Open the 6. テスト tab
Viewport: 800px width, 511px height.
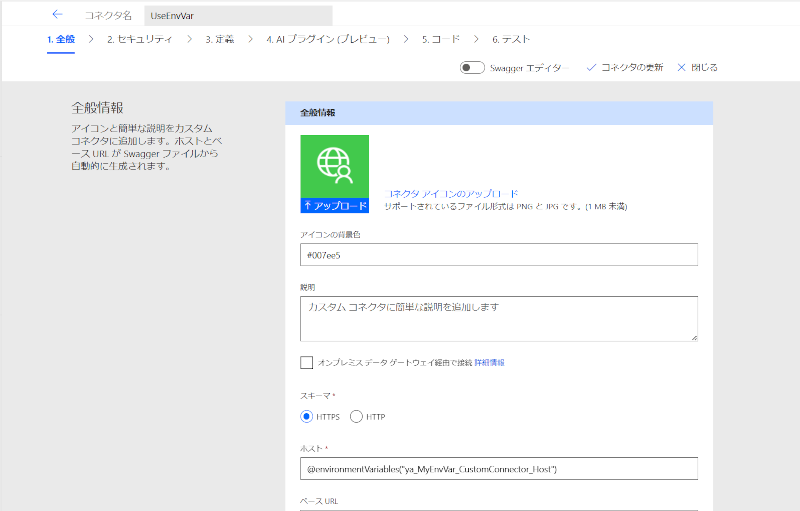[x=511, y=39]
